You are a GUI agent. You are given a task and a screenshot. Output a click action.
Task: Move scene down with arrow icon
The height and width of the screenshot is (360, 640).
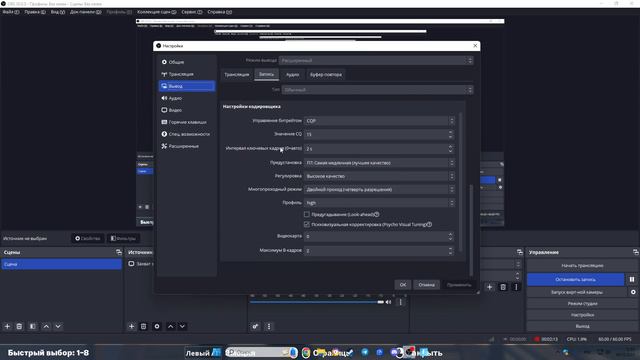(58, 327)
